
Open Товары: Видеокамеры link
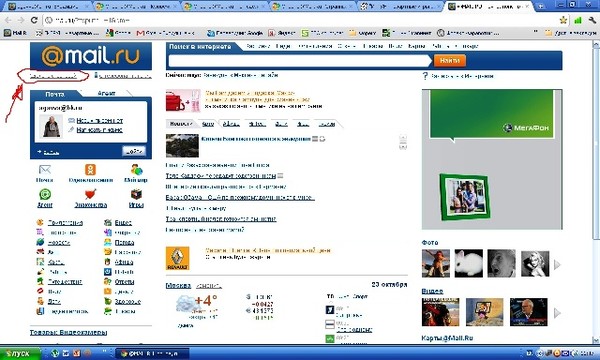68,332
